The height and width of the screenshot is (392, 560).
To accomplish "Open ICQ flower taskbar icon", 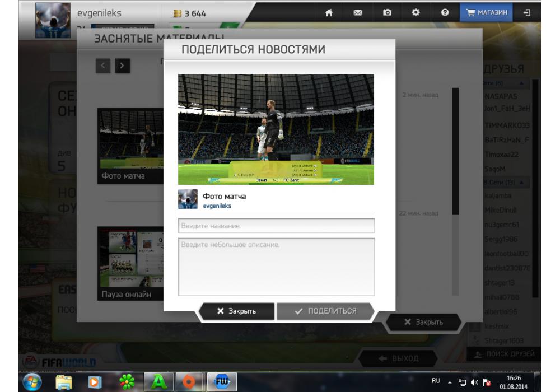I will [127, 382].
